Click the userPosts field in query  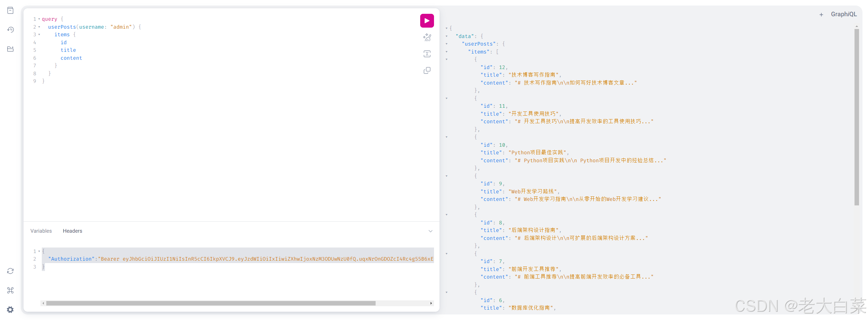point(62,27)
